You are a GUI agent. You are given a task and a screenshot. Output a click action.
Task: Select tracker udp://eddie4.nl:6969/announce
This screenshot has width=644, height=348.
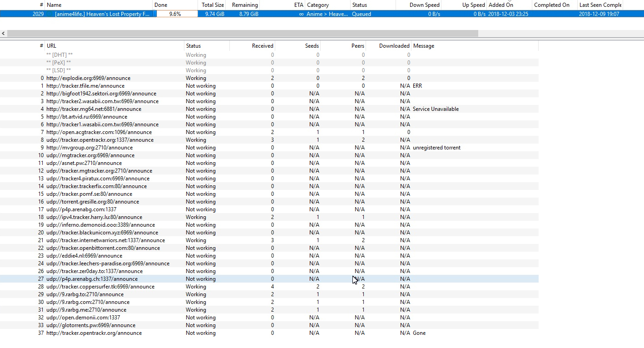[x=269, y=256]
